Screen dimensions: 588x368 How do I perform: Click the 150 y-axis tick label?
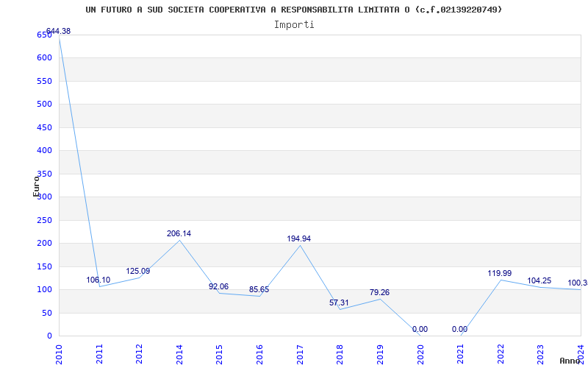44,266
